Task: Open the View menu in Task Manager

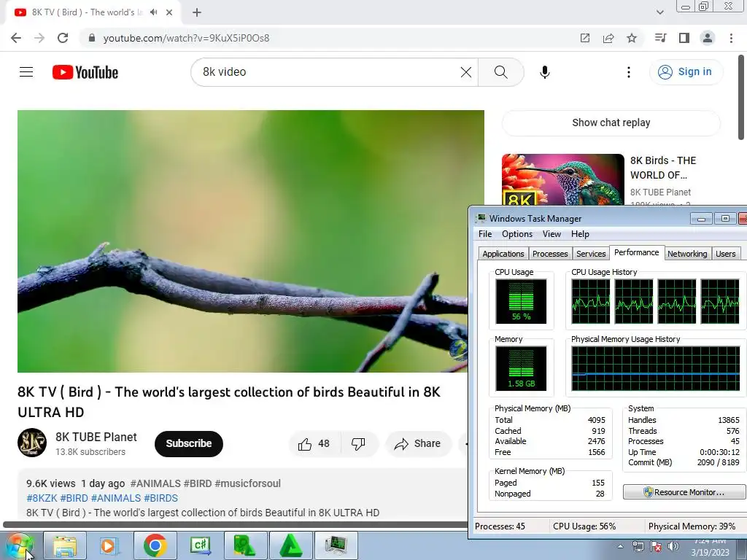Action: (x=551, y=234)
